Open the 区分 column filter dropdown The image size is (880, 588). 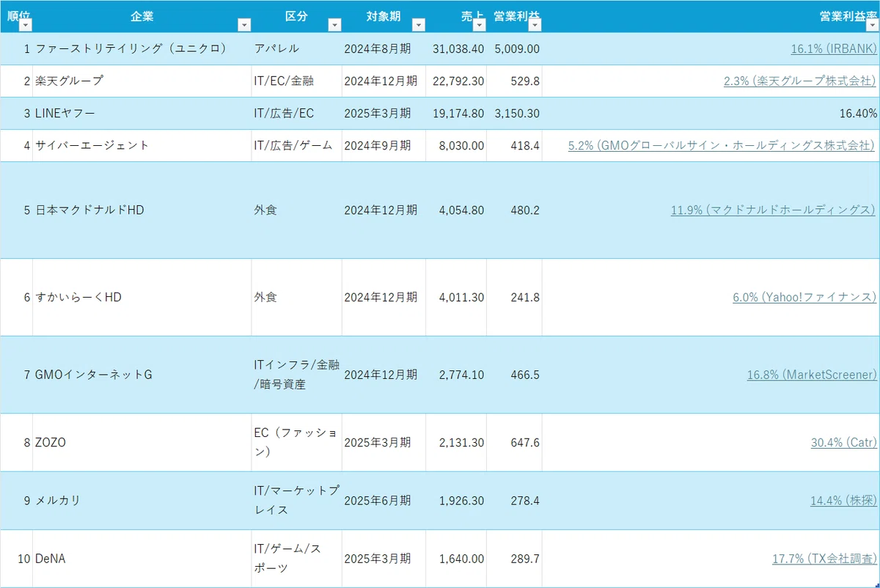coord(334,25)
